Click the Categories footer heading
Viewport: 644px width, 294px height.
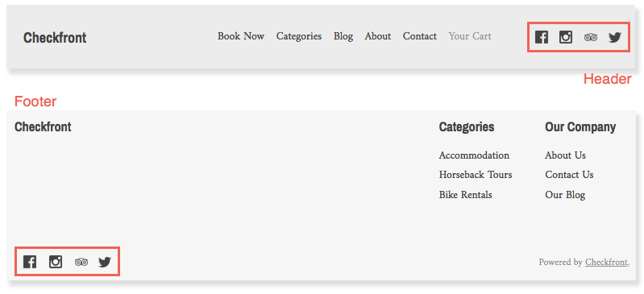[x=467, y=127]
